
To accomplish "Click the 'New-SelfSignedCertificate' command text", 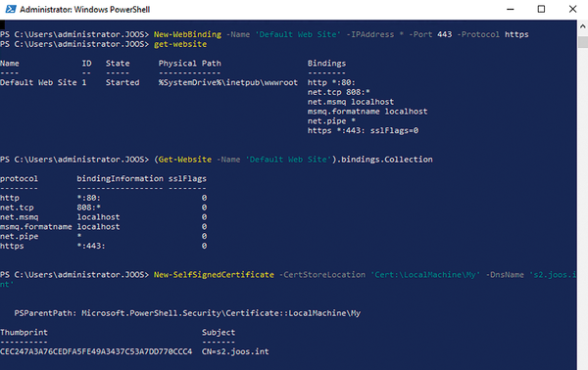I will (214, 275).
